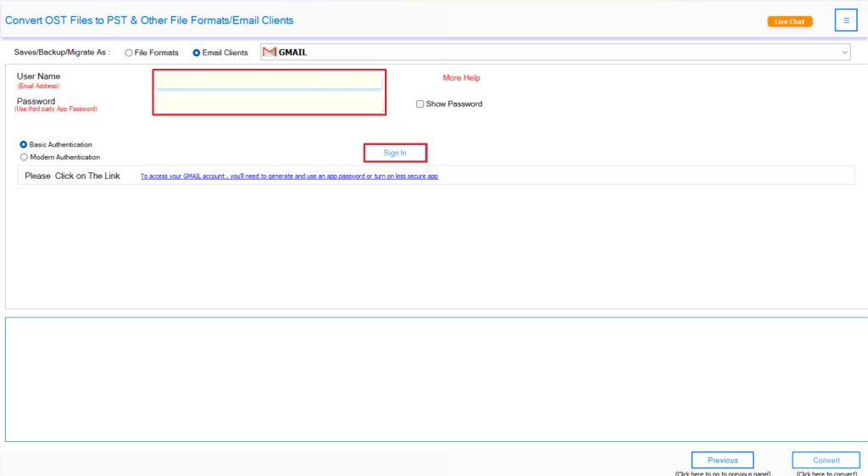Start a Live Chat session
This screenshot has width=868, height=476.
tap(789, 21)
